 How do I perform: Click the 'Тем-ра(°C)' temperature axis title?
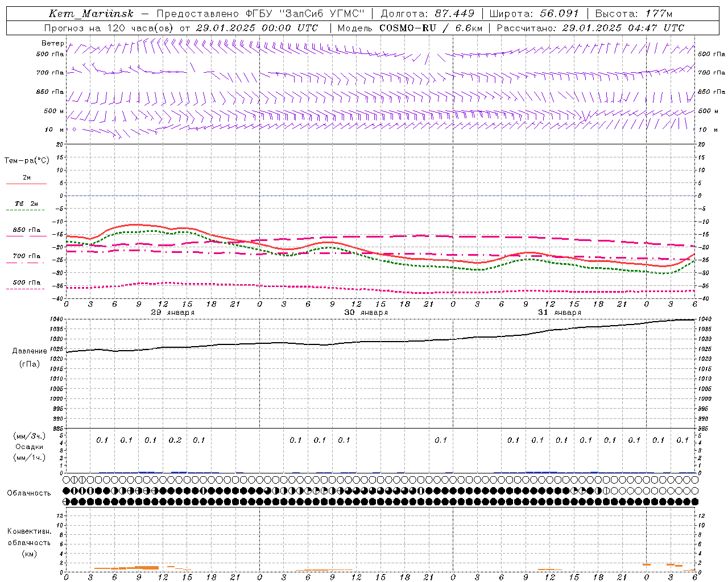pyautogui.click(x=27, y=161)
